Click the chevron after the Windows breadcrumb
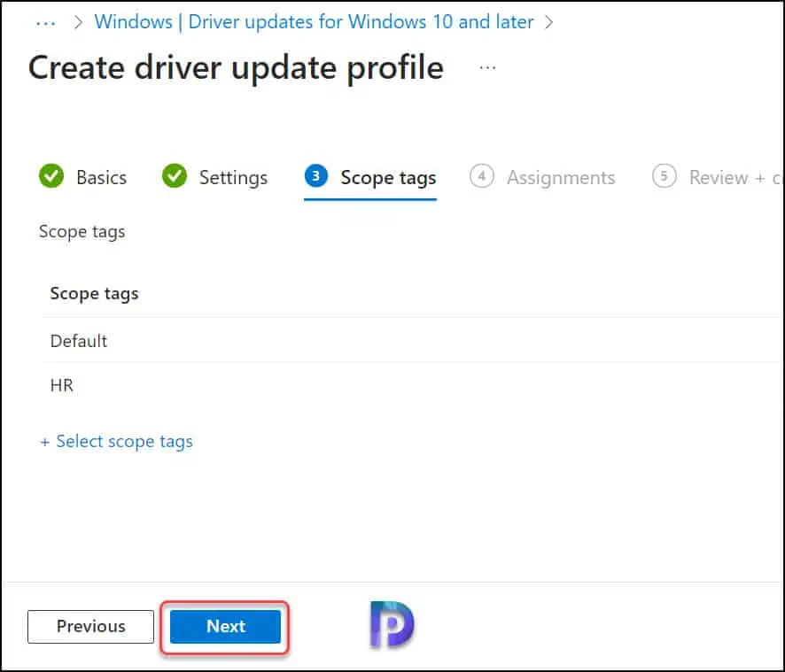This screenshot has width=785, height=672. click(549, 22)
